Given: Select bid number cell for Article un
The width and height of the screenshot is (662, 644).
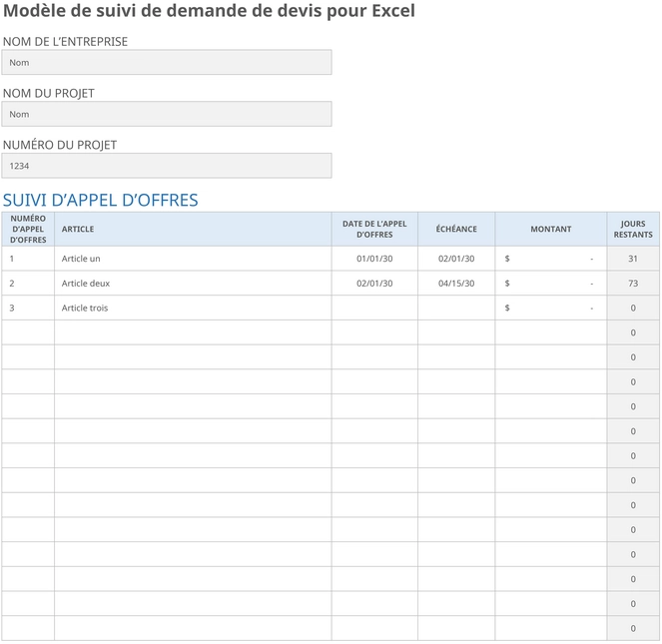Looking at the screenshot, I should point(28,259).
